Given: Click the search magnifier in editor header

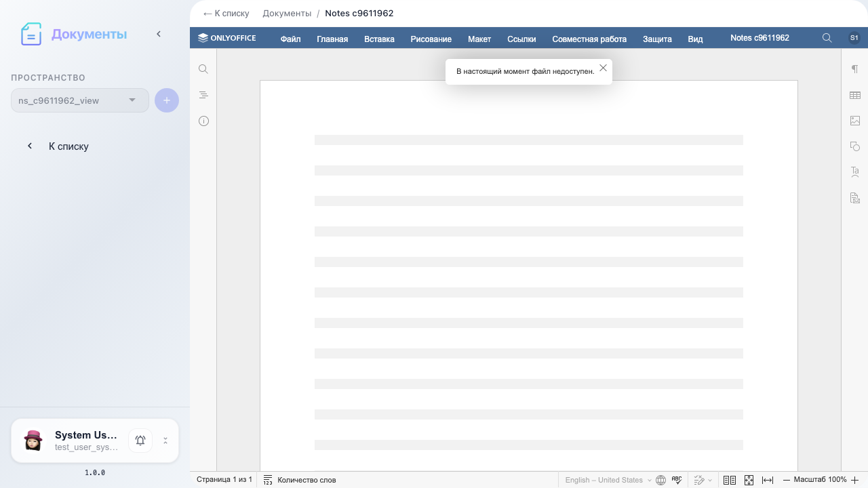Looking at the screenshot, I should pyautogui.click(x=827, y=38).
